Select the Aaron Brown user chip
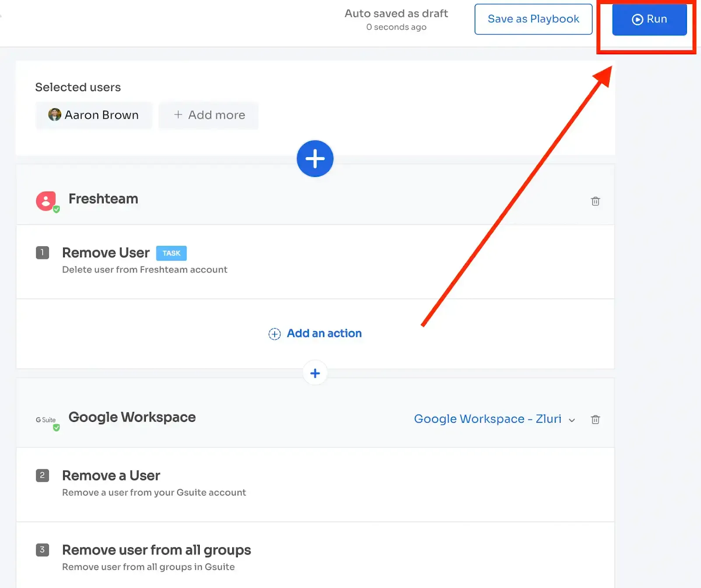The height and width of the screenshot is (588, 701). pyautogui.click(x=94, y=115)
